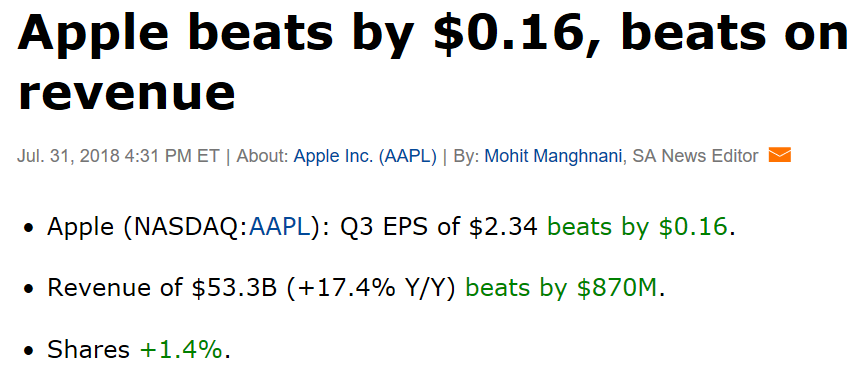Click 'Apple (NASDAQ:' text in first bullet
Screen dimensions: 863x382
click(x=148, y=227)
